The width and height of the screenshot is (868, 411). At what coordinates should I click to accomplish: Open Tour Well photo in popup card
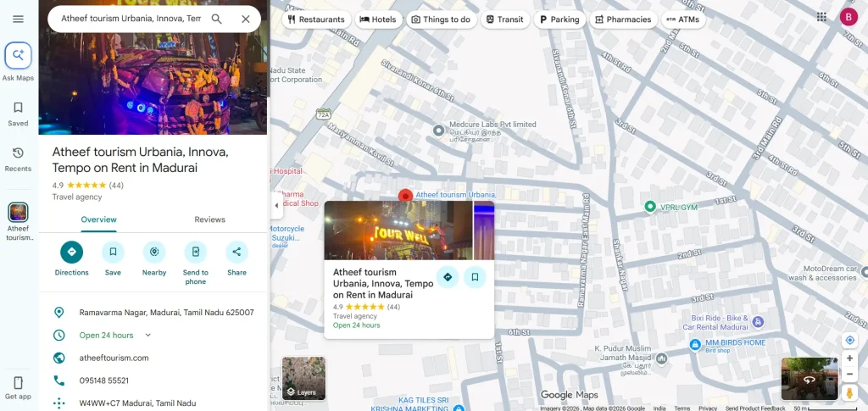(398, 230)
